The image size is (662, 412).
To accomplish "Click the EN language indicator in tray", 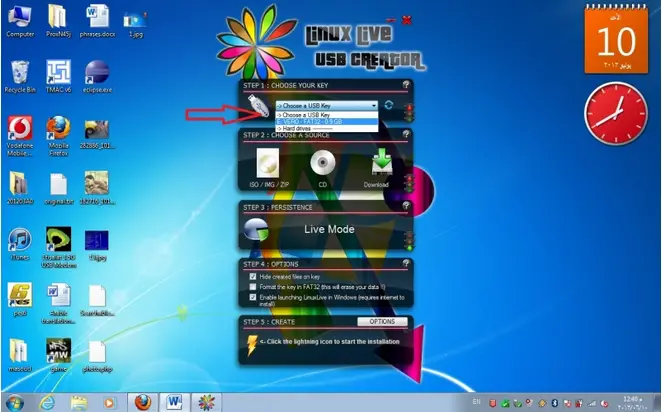I will click(477, 401).
